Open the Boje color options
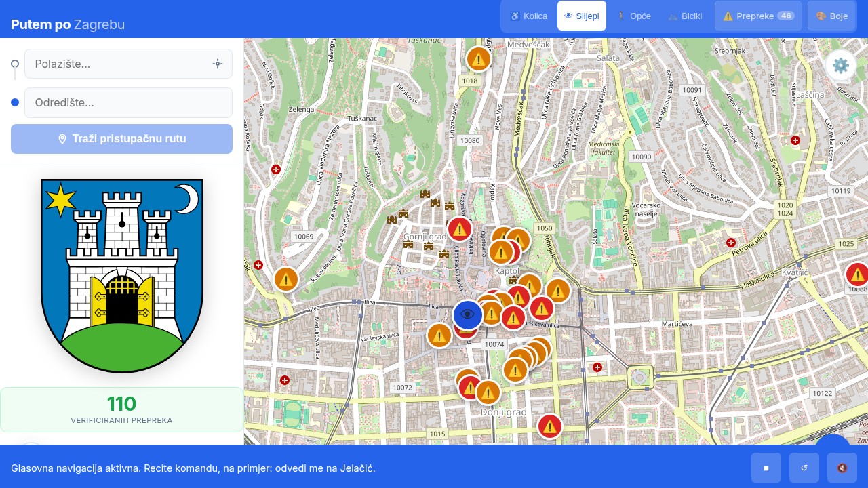 831,16
